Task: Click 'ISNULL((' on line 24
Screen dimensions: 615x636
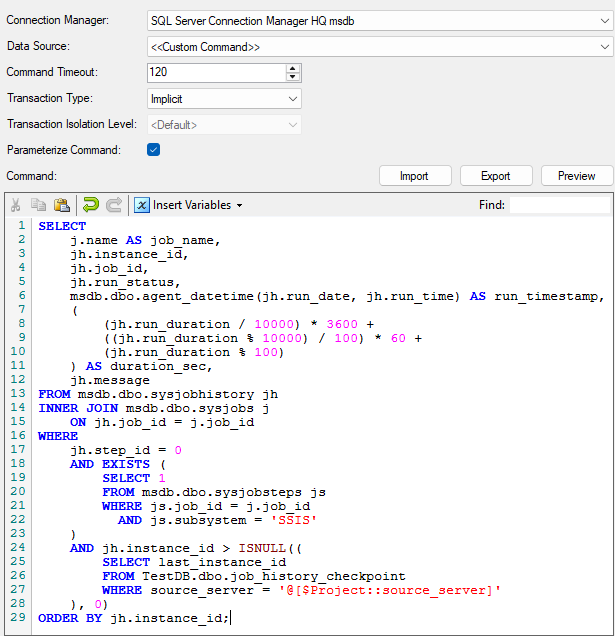Action: click(x=270, y=548)
